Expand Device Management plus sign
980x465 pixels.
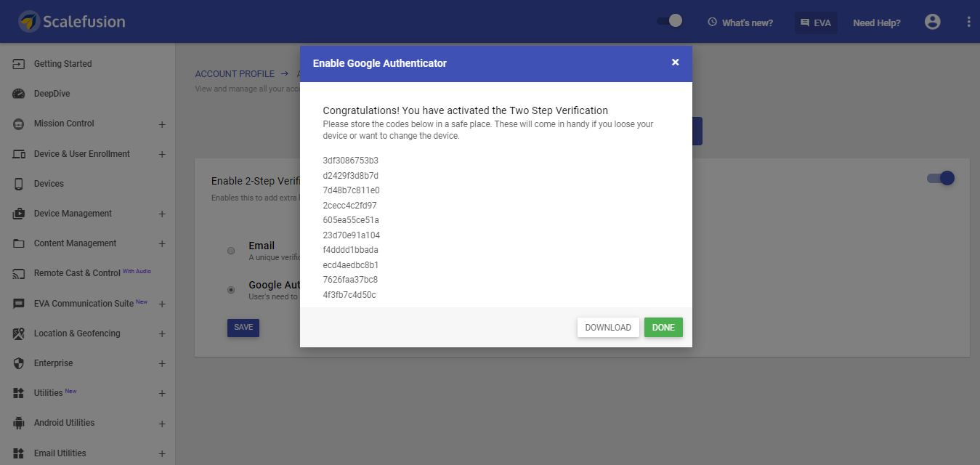pyautogui.click(x=162, y=214)
